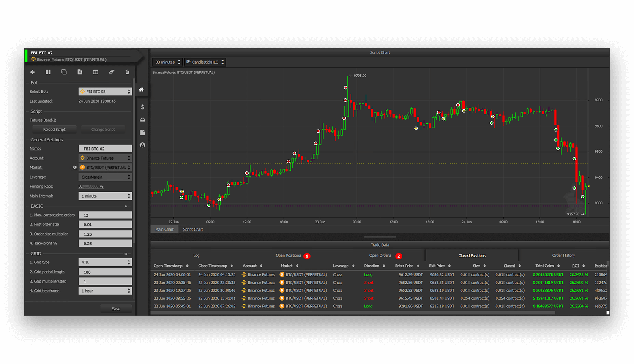The width and height of the screenshot is (634, 364).
Task: Open the user account sidebar icon
Action: [x=142, y=145]
